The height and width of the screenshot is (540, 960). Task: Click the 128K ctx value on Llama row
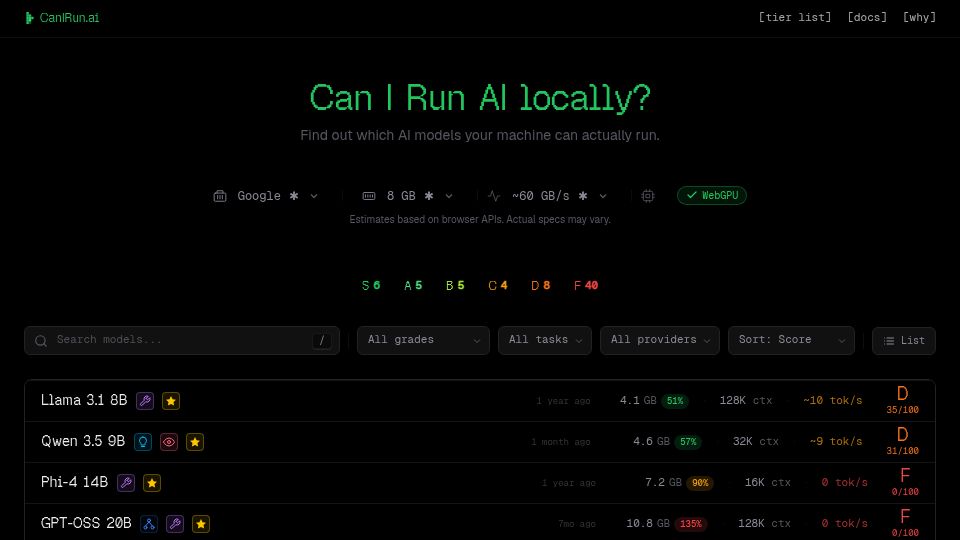(746, 400)
